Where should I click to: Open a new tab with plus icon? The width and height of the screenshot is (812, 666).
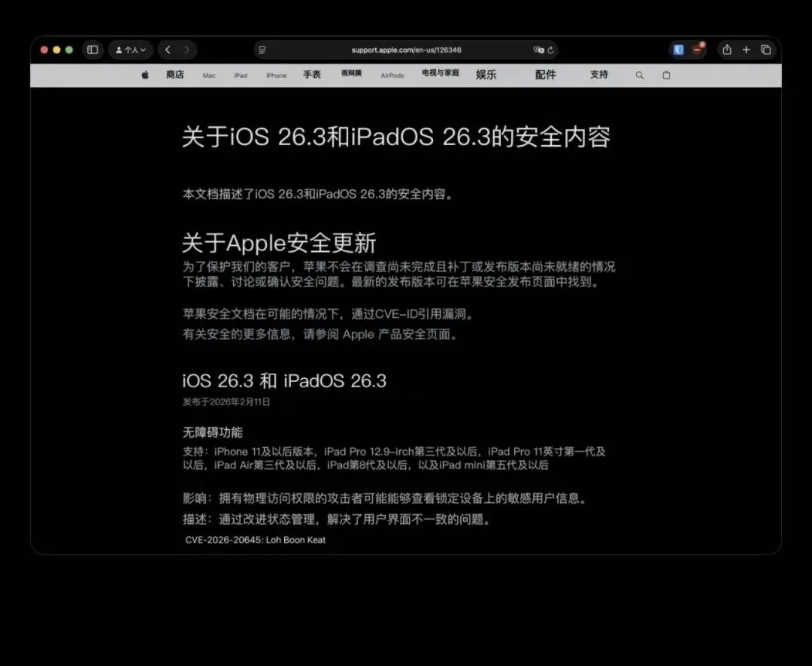[747, 50]
